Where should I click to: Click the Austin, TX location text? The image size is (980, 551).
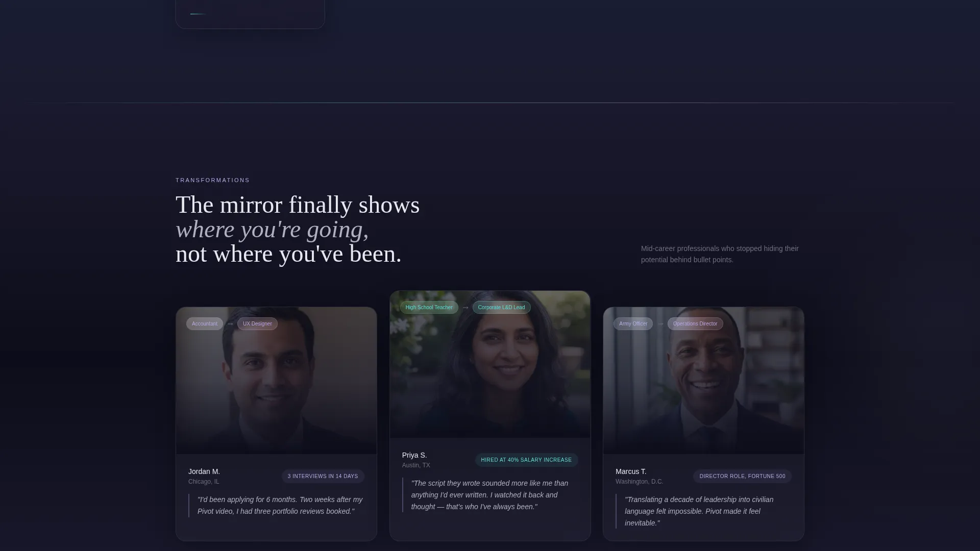(416, 466)
